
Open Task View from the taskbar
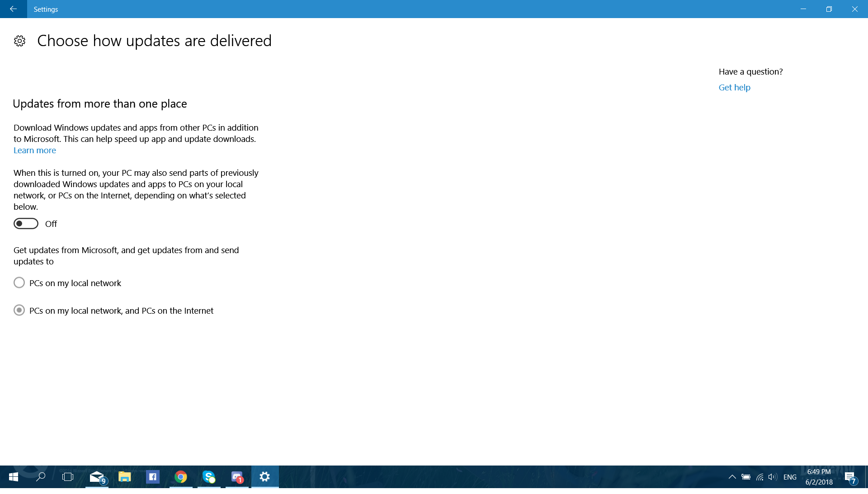(68, 477)
